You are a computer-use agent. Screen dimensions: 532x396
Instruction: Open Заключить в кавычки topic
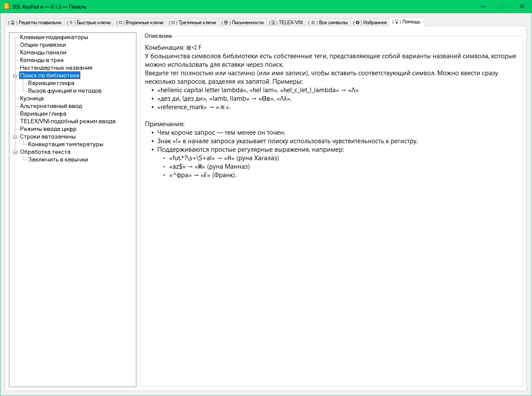click(58, 160)
